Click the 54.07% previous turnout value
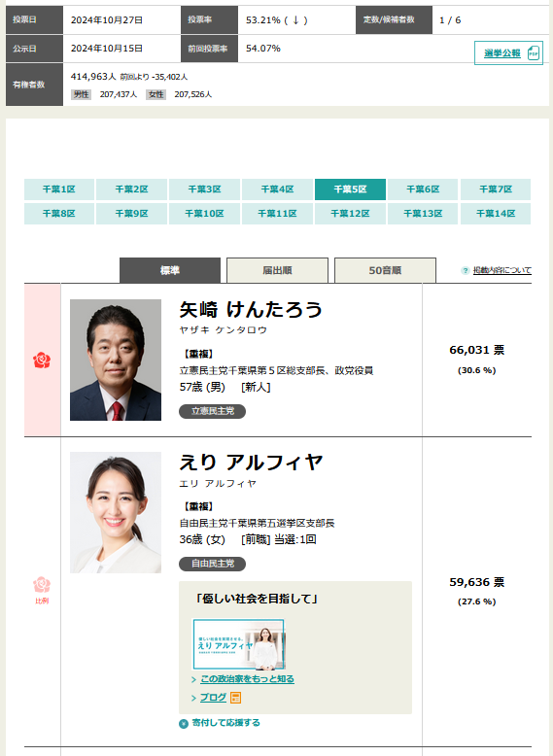 click(263, 49)
